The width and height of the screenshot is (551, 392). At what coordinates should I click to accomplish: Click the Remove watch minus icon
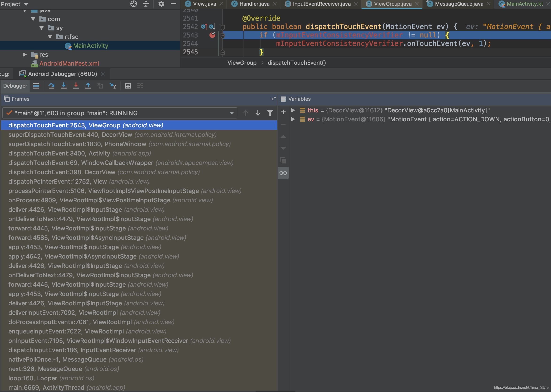coord(283,124)
